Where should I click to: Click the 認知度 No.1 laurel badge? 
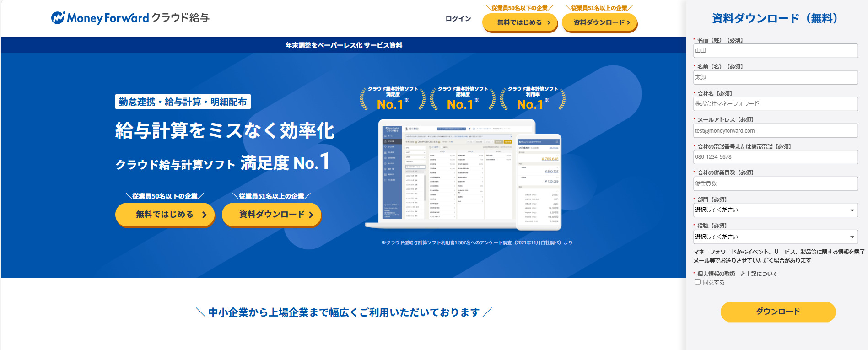coord(463,99)
